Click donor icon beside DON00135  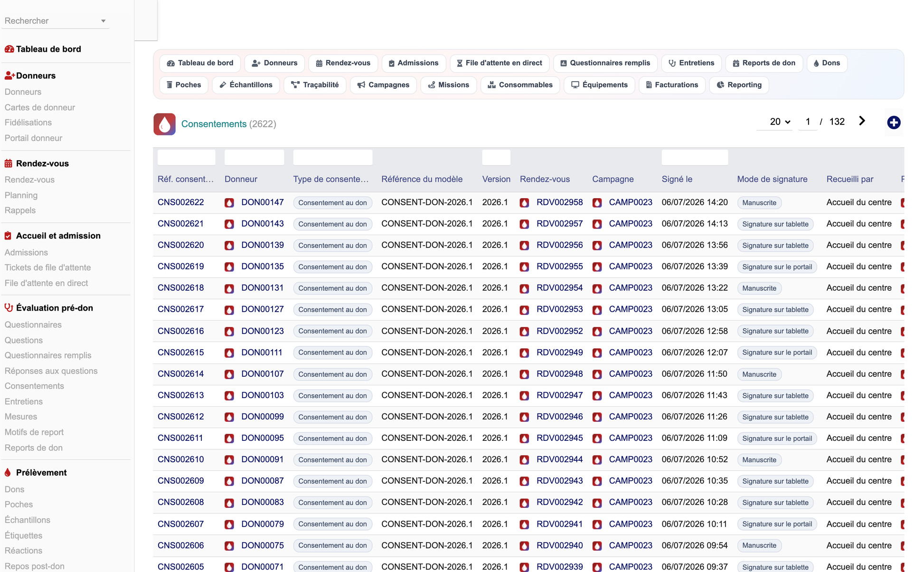pos(229,267)
